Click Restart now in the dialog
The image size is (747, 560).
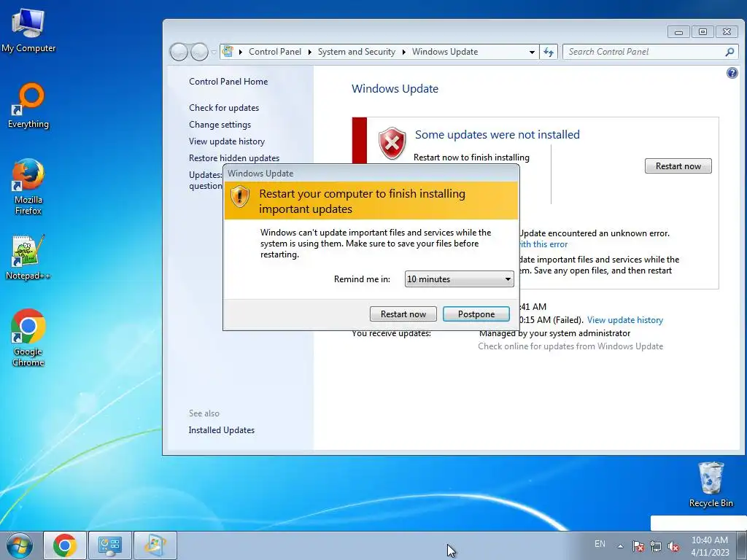(x=403, y=314)
